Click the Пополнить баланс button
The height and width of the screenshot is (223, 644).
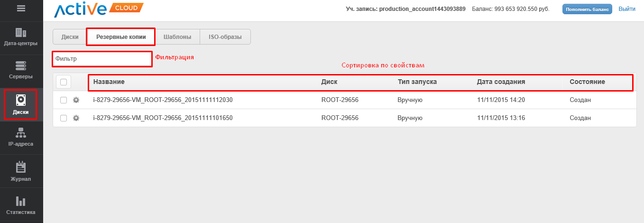[x=587, y=9]
